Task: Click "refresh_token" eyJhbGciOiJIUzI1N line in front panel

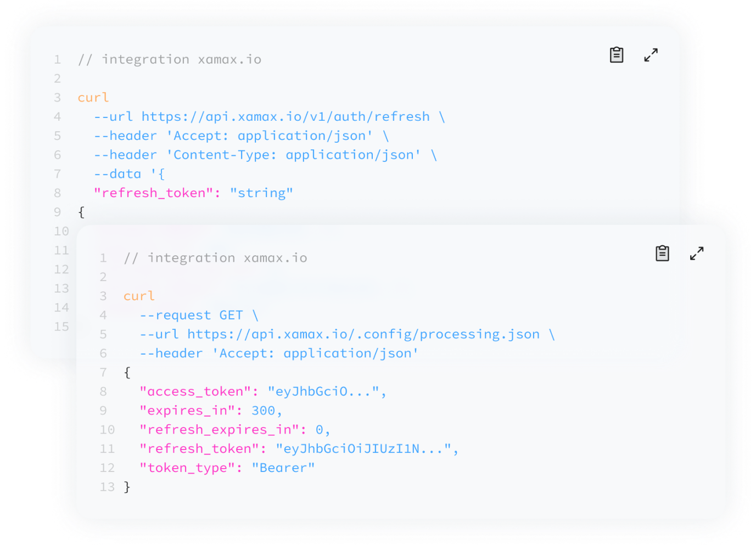Action: [299, 449]
